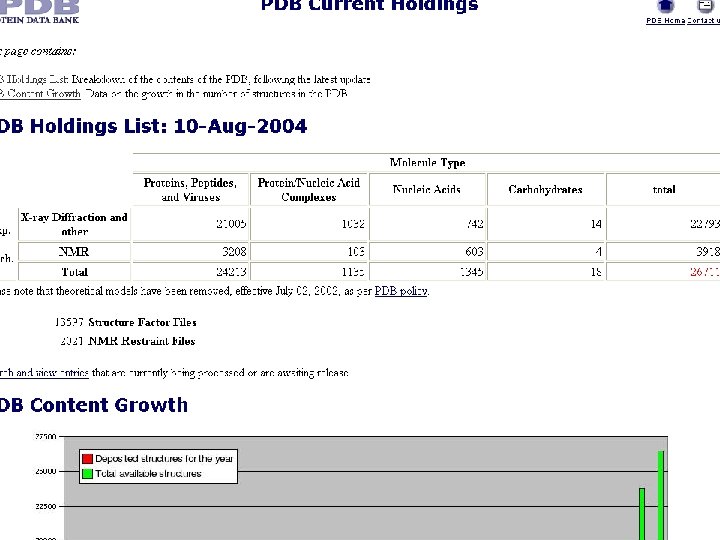Select the Protein/Nucleic Acid Complexes header
Image resolution: width=720 pixels, height=540 pixels.
click(x=309, y=190)
